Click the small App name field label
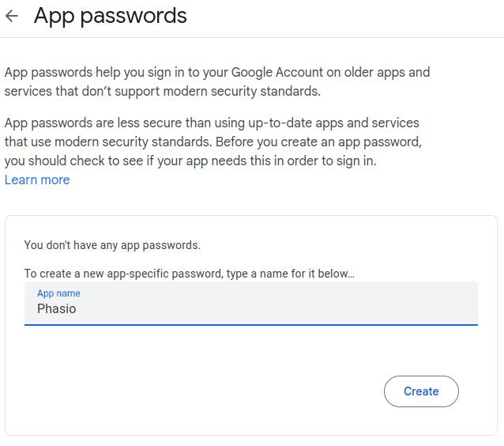The width and height of the screenshot is (504, 446). tap(58, 293)
